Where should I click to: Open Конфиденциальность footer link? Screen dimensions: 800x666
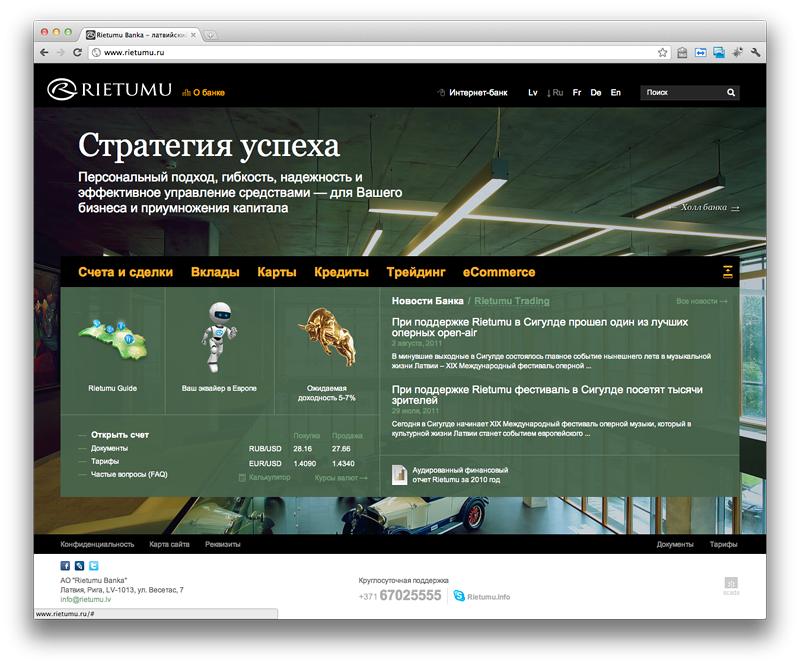click(97, 544)
